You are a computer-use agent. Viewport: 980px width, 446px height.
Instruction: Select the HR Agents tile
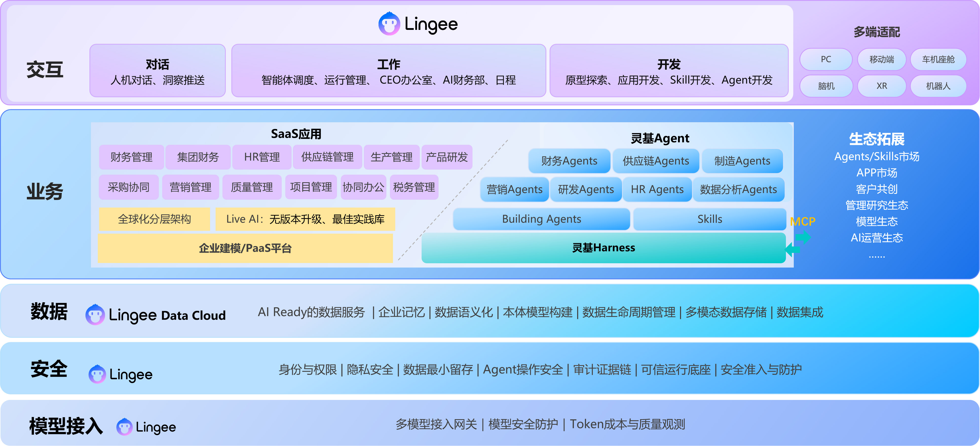coord(657,189)
